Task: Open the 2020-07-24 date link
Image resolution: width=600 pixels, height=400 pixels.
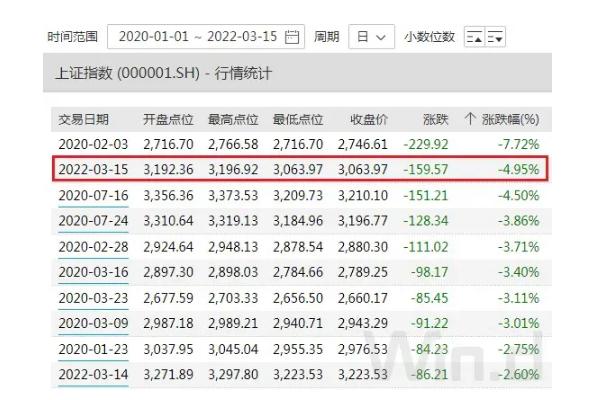Action: coord(93,221)
